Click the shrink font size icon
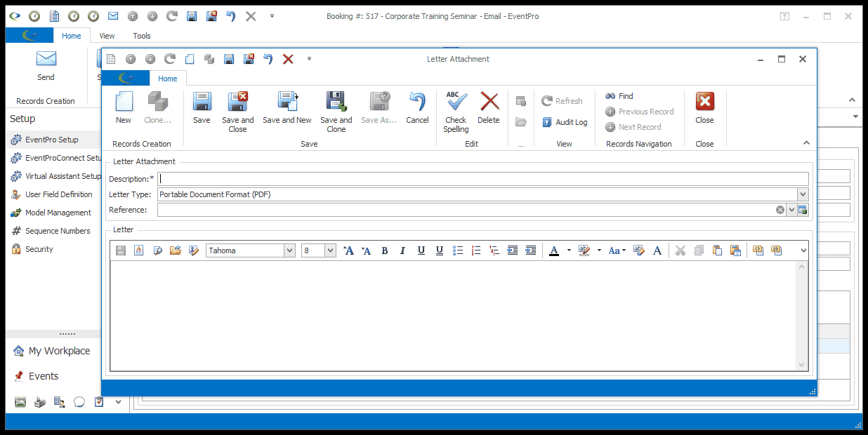 tap(366, 250)
